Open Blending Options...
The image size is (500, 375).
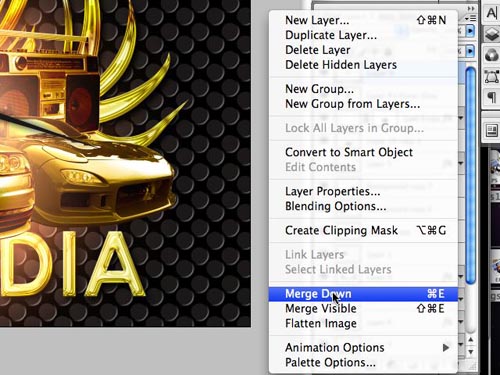coord(363,206)
